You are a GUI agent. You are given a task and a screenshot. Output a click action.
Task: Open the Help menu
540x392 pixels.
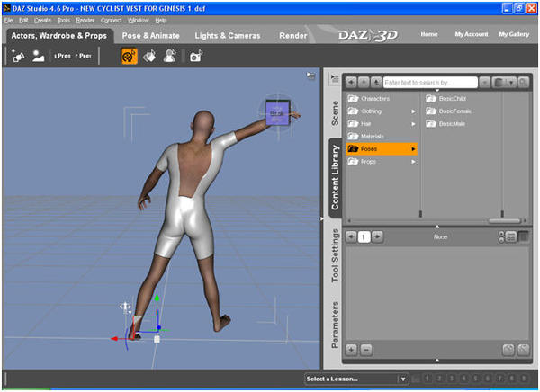point(161,21)
